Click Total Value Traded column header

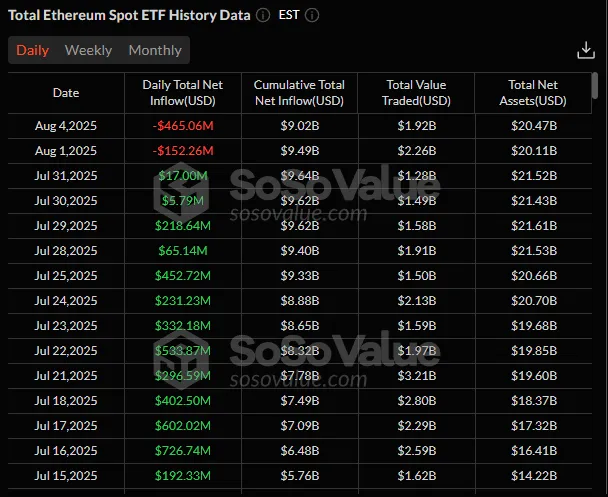pos(417,93)
